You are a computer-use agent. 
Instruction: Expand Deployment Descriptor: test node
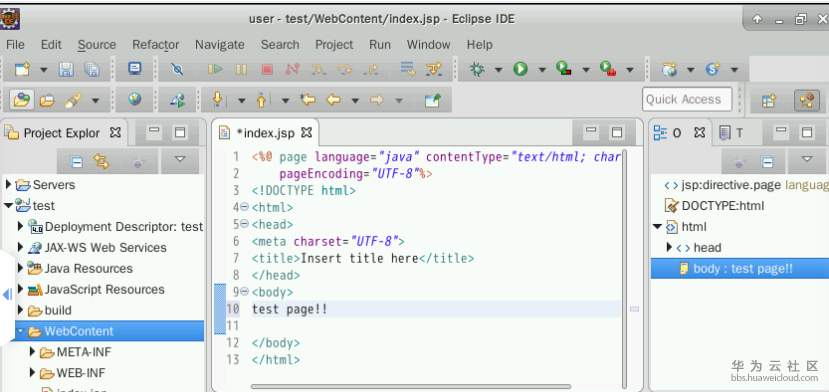click(20, 226)
